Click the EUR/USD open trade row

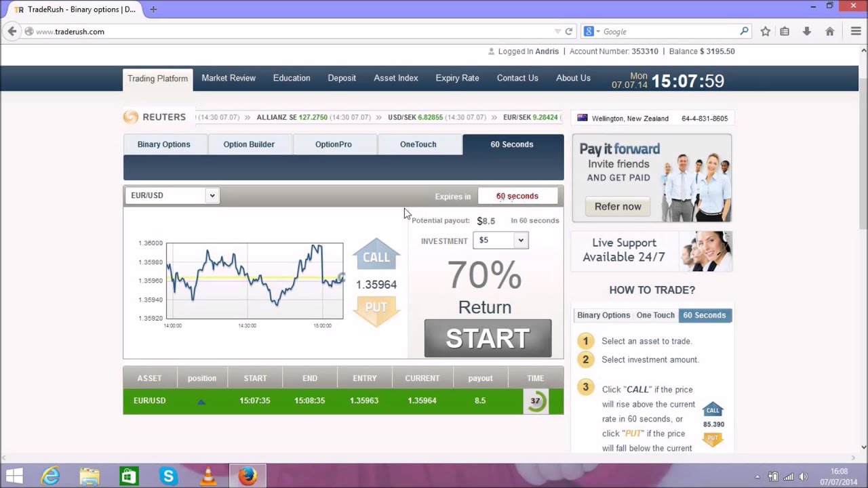(x=343, y=401)
